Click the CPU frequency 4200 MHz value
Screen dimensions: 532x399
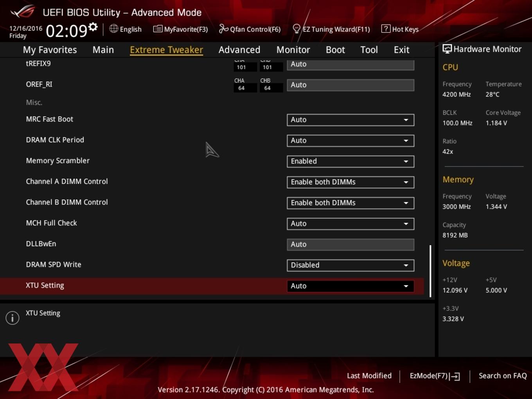(x=457, y=94)
